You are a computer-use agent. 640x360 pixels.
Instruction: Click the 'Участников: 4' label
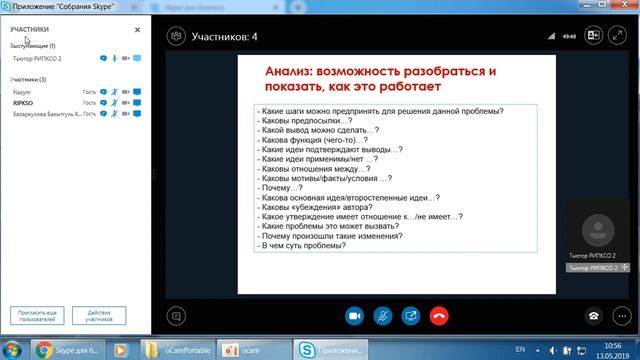point(224,37)
